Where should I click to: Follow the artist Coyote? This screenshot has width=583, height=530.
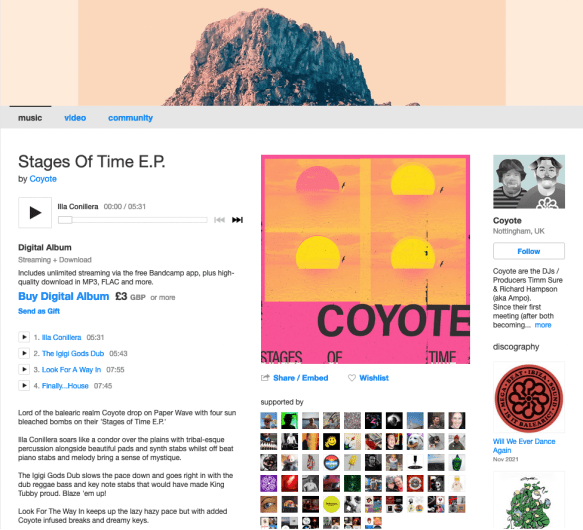(x=529, y=251)
